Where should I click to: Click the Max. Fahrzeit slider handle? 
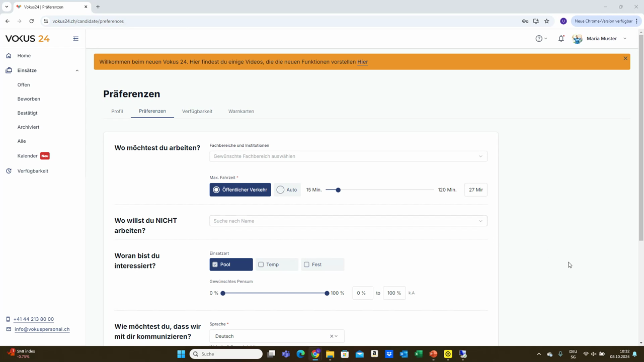pyautogui.click(x=338, y=190)
